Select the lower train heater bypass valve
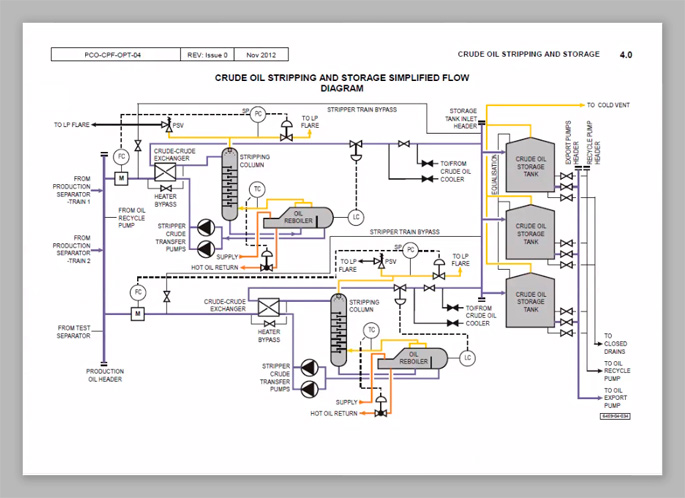Screen dimensions: 685x498 (268, 327)
